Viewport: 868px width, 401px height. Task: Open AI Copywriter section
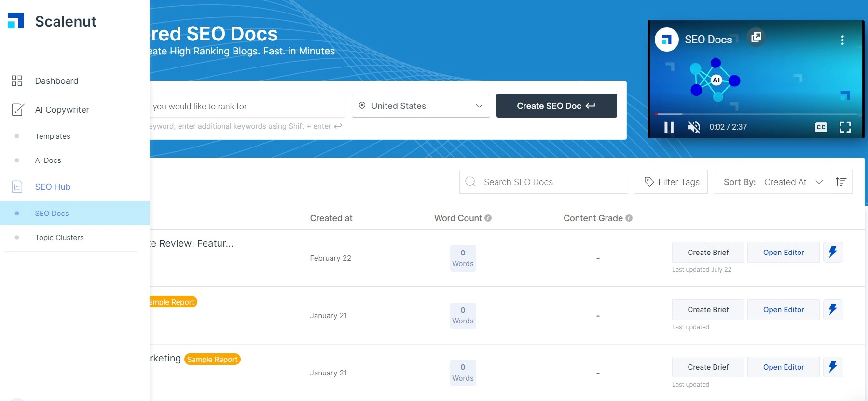(62, 110)
